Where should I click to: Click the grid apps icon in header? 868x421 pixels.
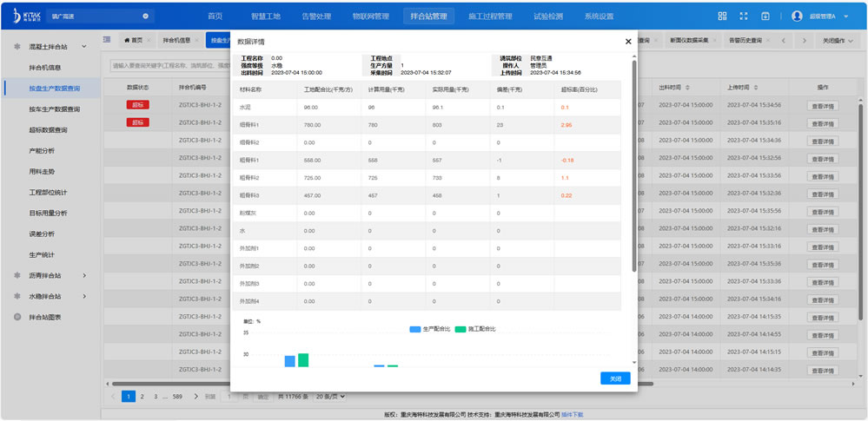pos(722,16)
